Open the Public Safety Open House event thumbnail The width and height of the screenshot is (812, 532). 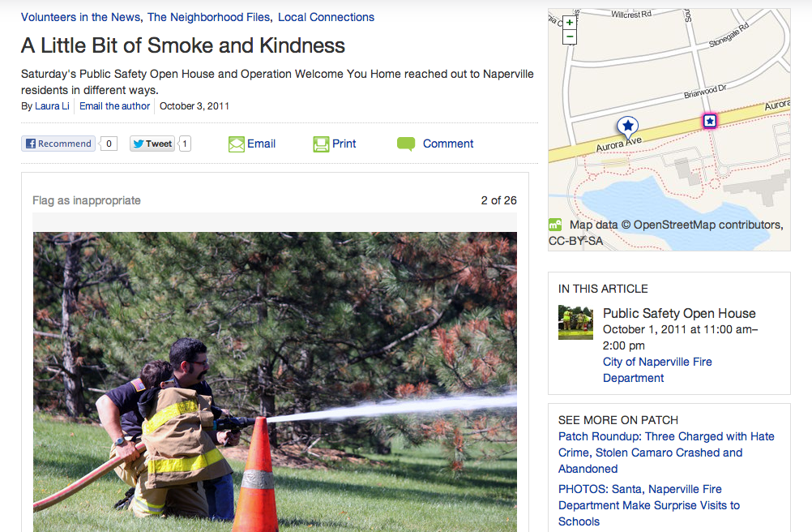575,322
